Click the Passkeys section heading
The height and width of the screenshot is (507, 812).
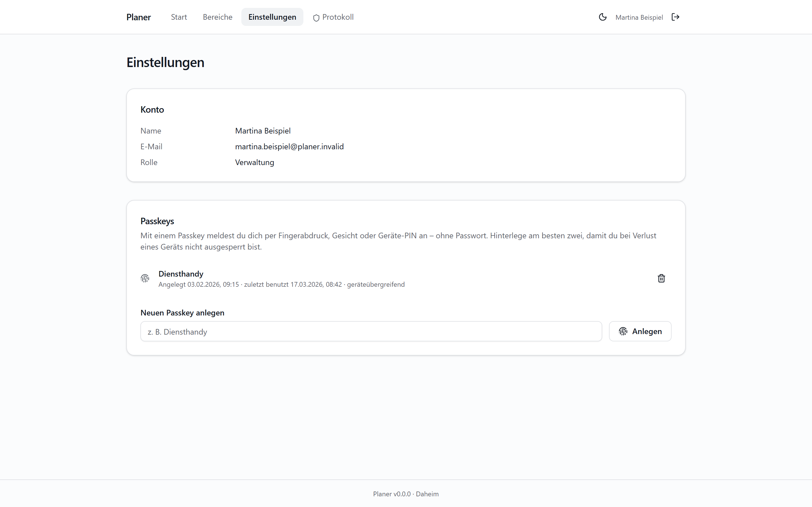click(x=157, y=221)
